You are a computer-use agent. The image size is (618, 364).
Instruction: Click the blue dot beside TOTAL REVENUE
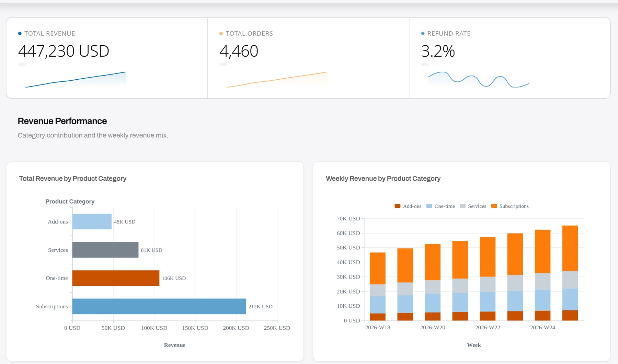click(x=20, y=33)
